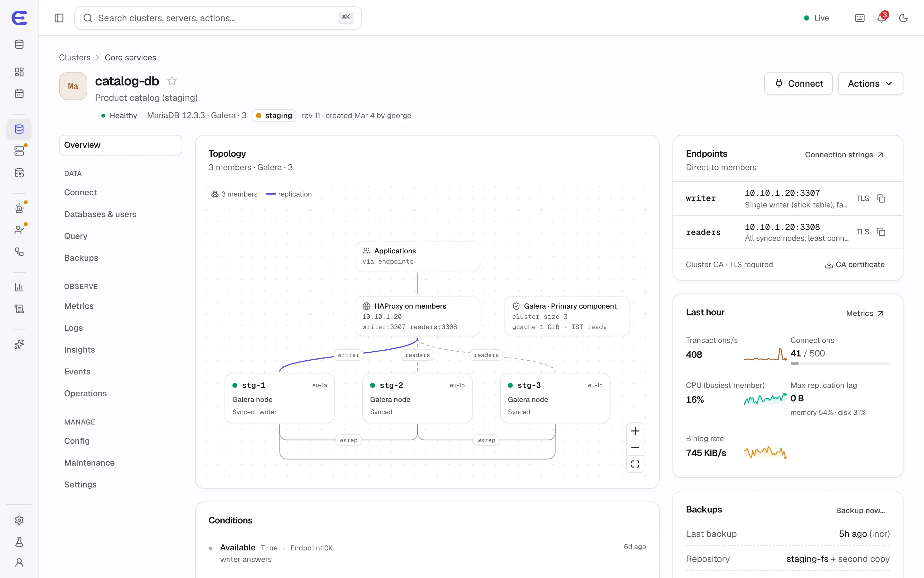Viewport: 924px width, 578px height.
Task: Copy the writer endpoint address
Action: (881, 198)
